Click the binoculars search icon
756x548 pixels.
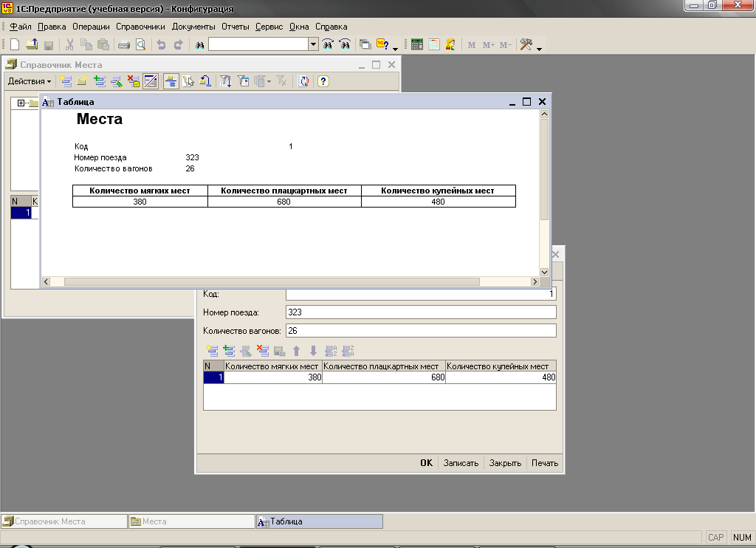click(x=199, y=45)
